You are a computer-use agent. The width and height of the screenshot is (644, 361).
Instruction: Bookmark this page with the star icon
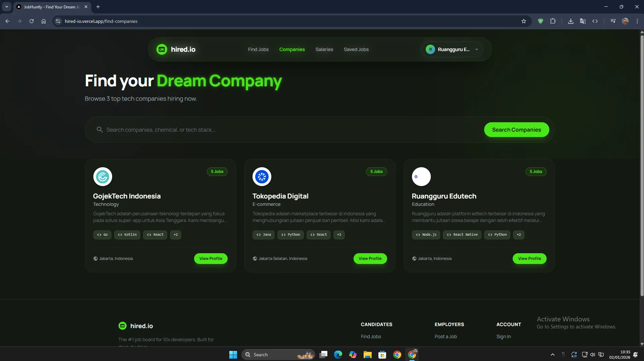pyautogui.click(x=523, y=21)
